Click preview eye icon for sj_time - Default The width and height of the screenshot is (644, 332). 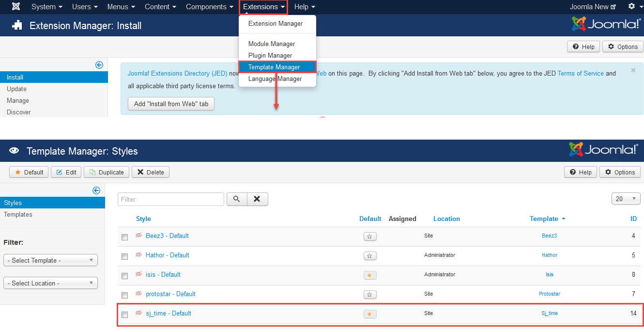[139, 313]
